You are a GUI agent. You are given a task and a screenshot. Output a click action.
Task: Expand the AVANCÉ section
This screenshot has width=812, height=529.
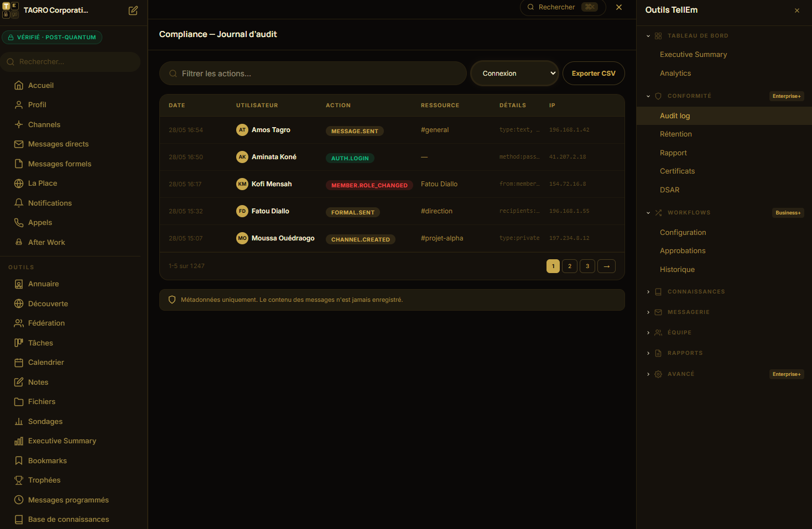click(x=648, y=374)
